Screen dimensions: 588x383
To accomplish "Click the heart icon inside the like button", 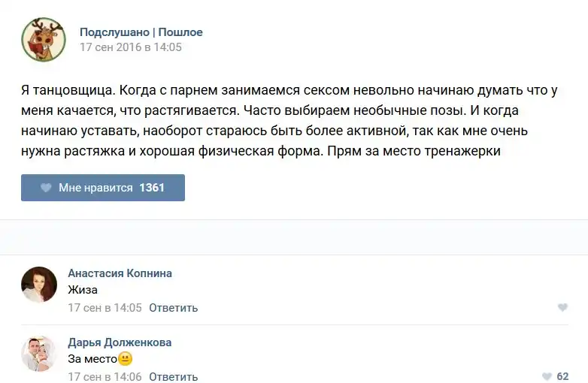I will click(46, 188).
